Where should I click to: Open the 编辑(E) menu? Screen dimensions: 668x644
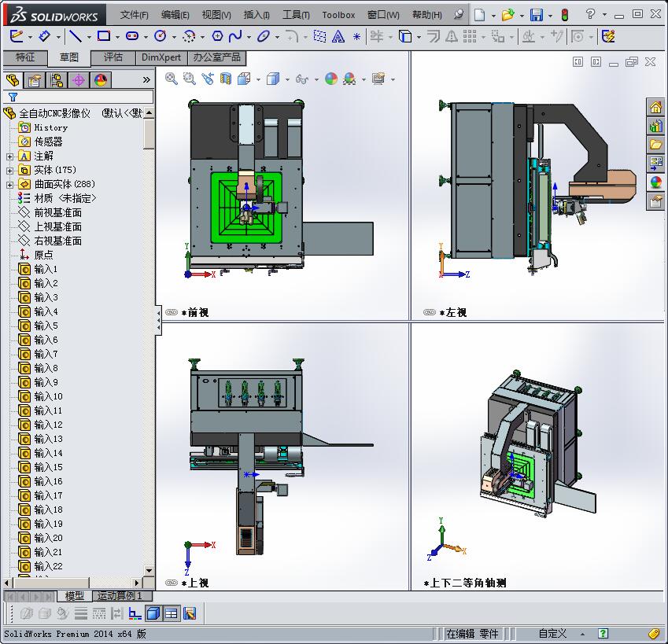[175, 15]
